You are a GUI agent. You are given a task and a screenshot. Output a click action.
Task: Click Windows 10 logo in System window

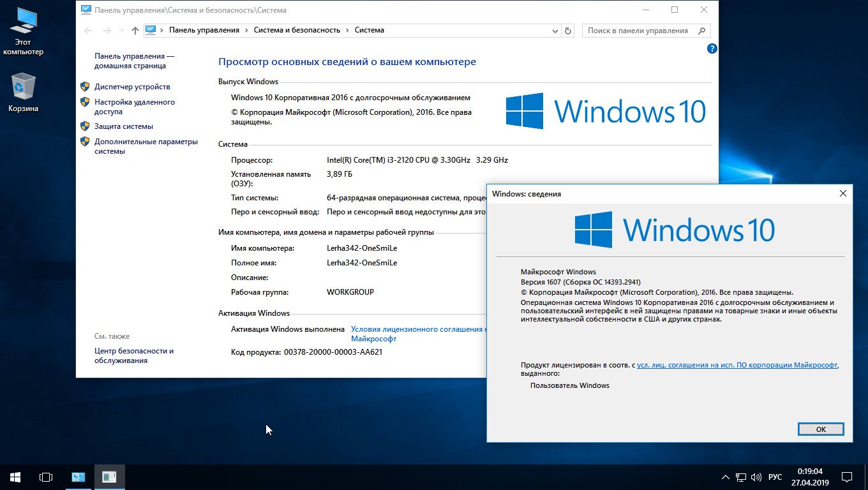click(606, 111)
